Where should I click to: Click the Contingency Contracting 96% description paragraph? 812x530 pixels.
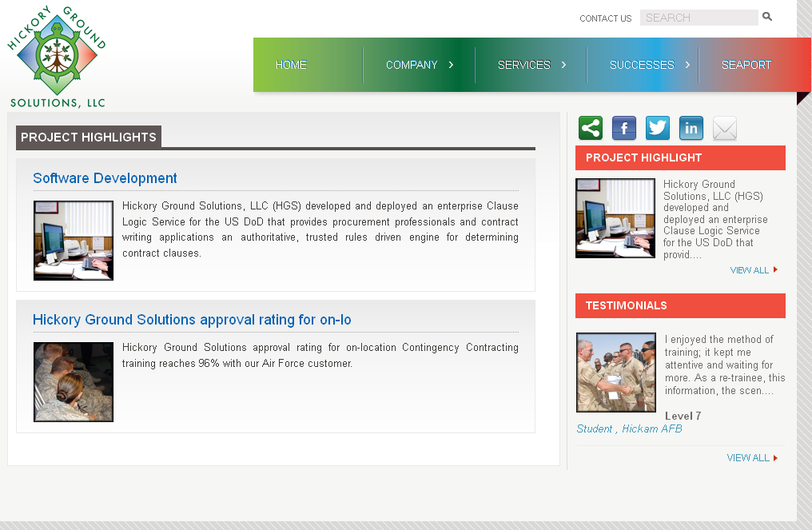point(320,356)
